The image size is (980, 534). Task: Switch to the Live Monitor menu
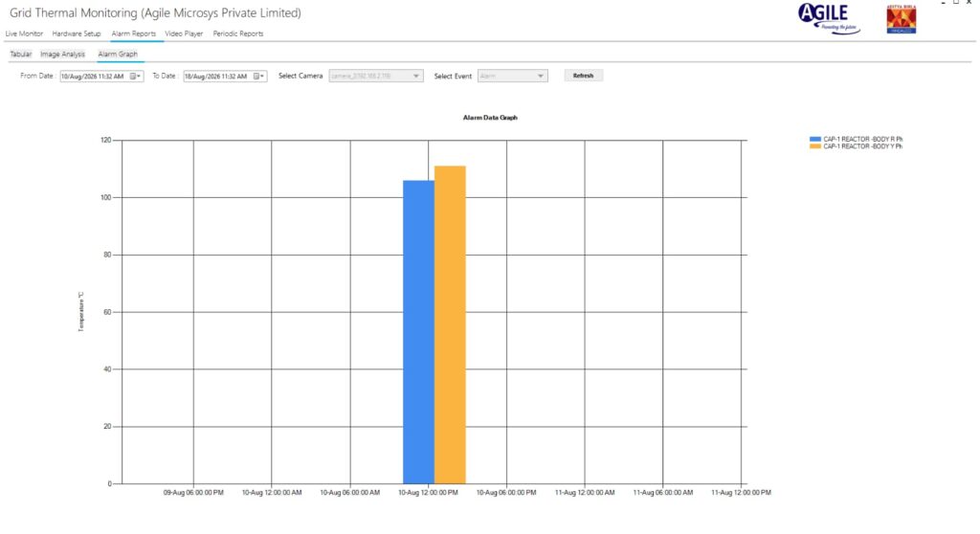(x=24, y=33)
